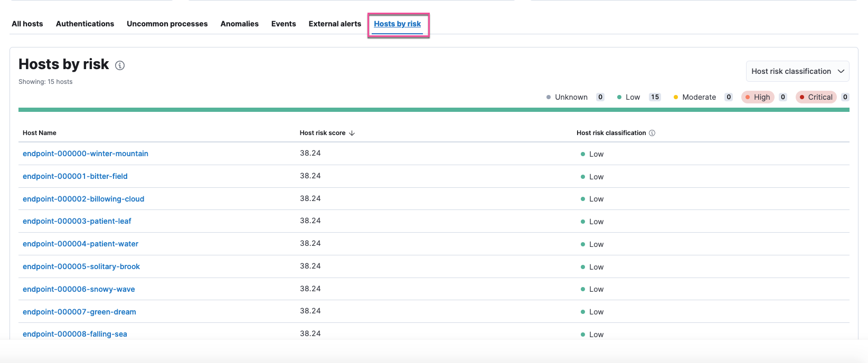The width and height of the screenshot is (868, 363).
Task: Toggle the Critical risk legend filter
Action: (x=816, y=97)
